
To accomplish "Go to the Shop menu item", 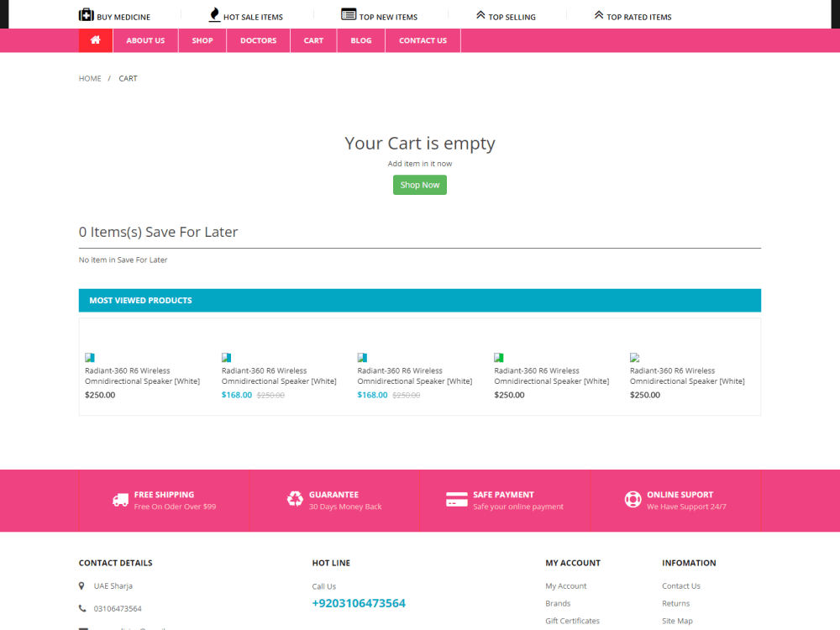I will coord(202,40).
